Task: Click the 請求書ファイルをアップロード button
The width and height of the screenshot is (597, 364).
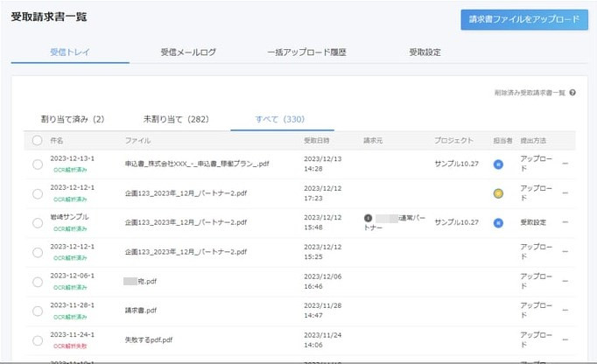Action: (x=524, y=19)
